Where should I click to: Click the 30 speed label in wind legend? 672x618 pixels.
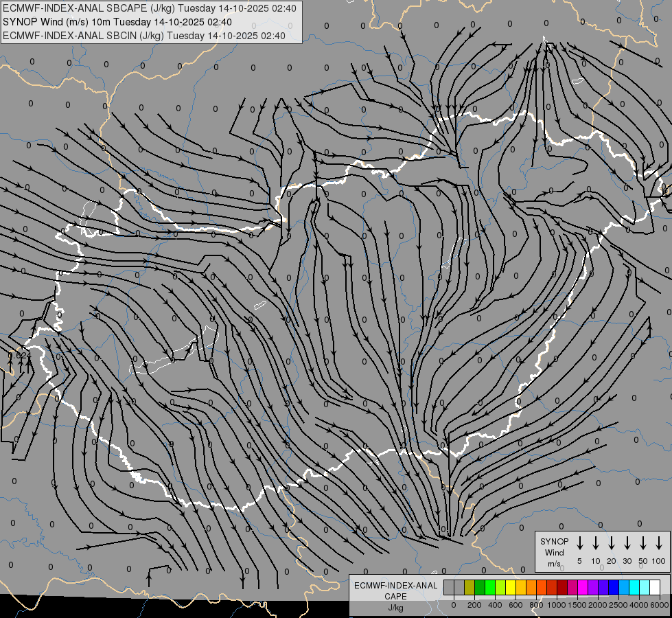pos(627,561)
